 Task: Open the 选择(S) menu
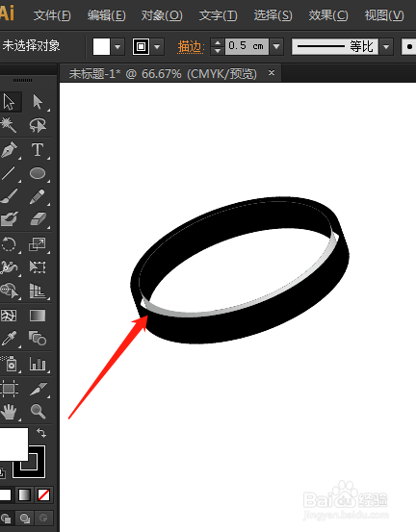273,15
